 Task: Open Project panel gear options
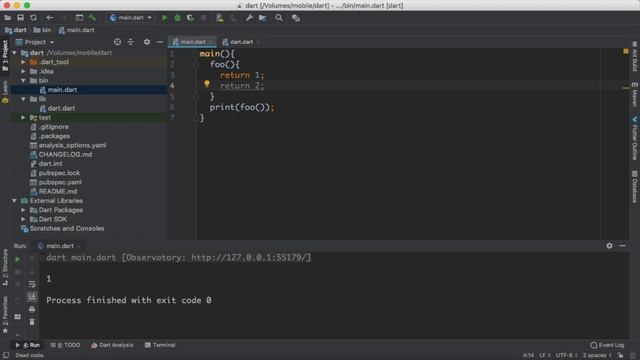(147, 42)
